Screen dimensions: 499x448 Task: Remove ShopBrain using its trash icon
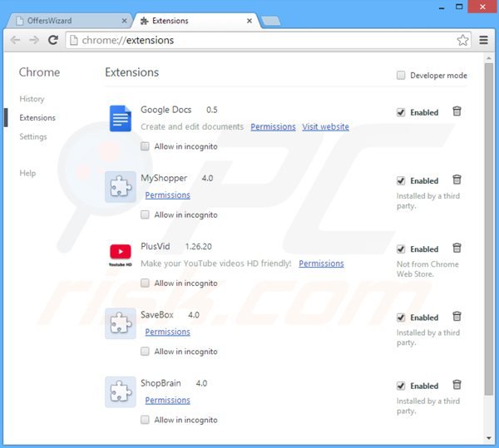[457, 385]
